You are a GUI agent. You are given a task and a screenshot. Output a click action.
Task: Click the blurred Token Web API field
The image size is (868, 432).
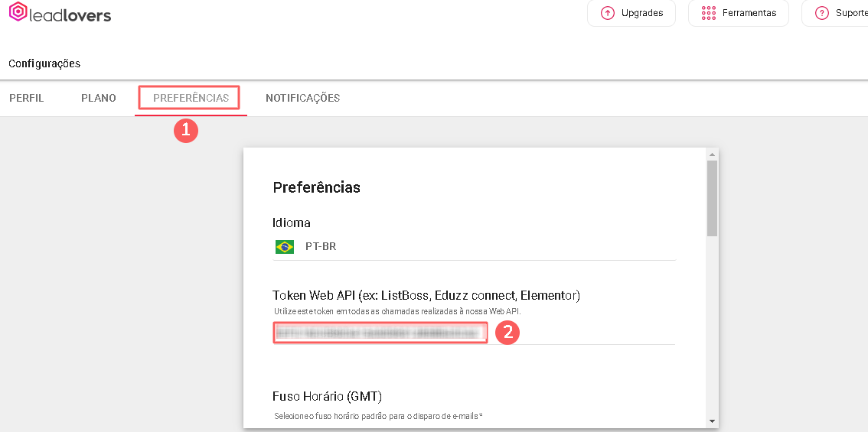tap(380, 333)
